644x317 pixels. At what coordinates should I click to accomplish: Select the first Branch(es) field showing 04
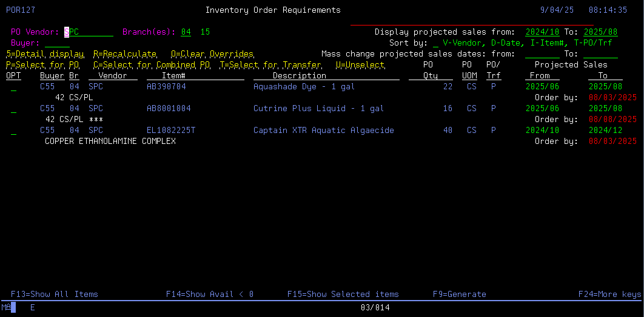(x=186, y=32)
